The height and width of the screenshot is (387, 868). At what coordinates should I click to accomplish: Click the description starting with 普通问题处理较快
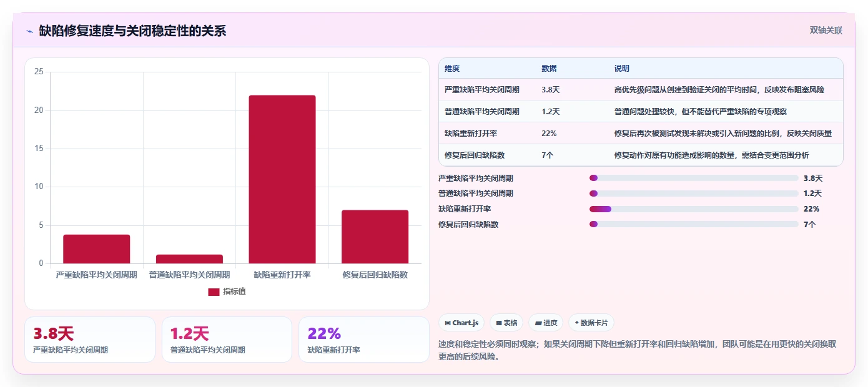701,112
